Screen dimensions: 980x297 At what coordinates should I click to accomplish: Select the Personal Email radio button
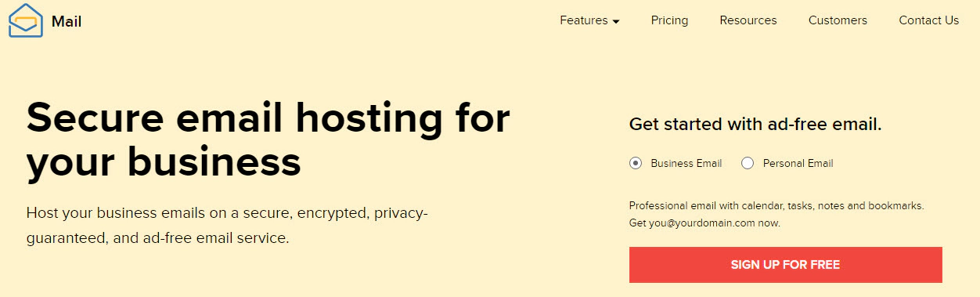click(x=748, y=163)
